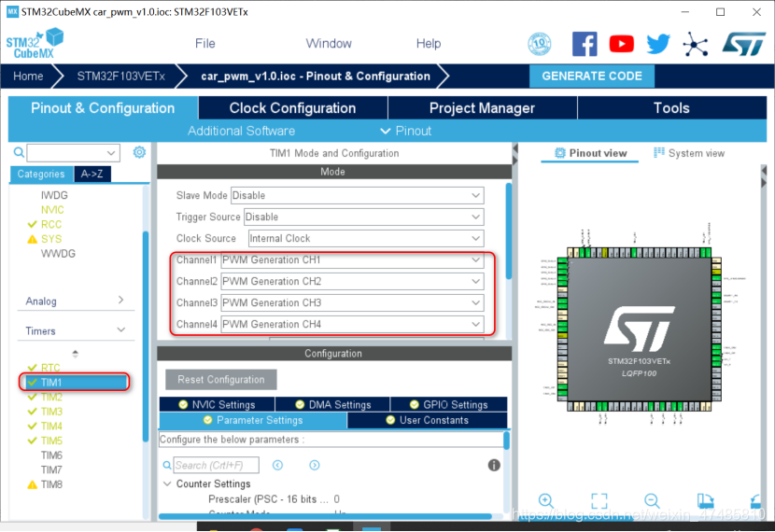
Task: Click the parameter search field
Action: point(216,465)
